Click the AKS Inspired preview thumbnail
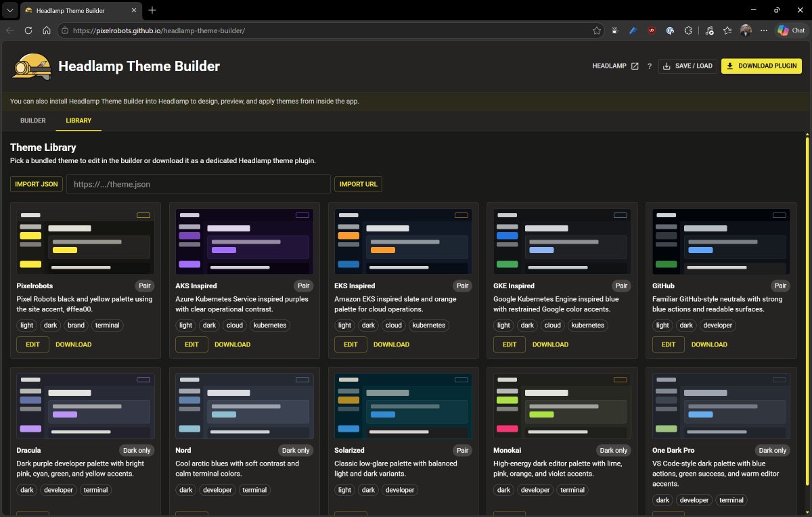 [244, 242]
